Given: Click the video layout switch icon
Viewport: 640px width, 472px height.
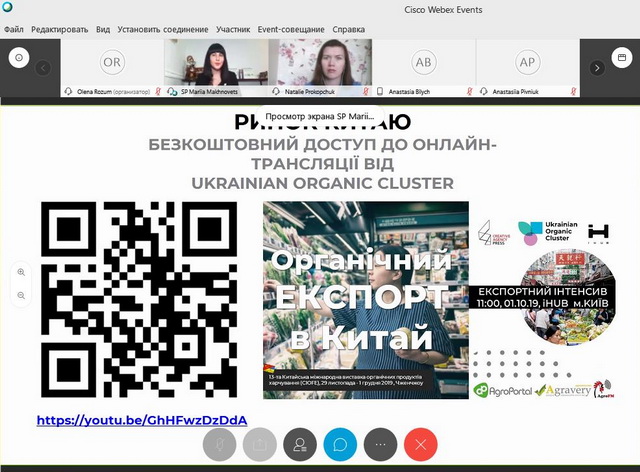Looking at the screenshot, I should coord(622,58).
